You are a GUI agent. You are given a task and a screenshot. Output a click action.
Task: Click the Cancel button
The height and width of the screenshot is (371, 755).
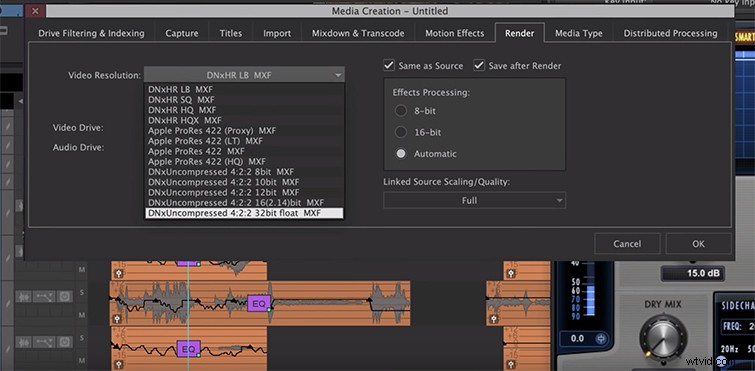[627, 244]
